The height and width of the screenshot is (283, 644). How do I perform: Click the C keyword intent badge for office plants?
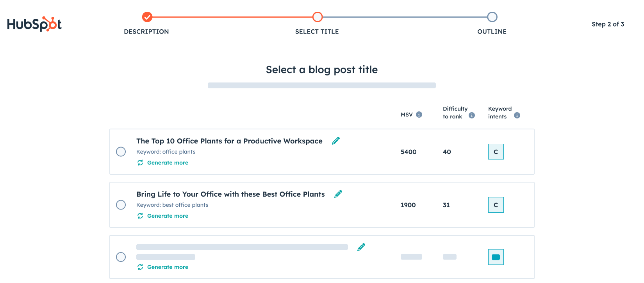point(496,152)
